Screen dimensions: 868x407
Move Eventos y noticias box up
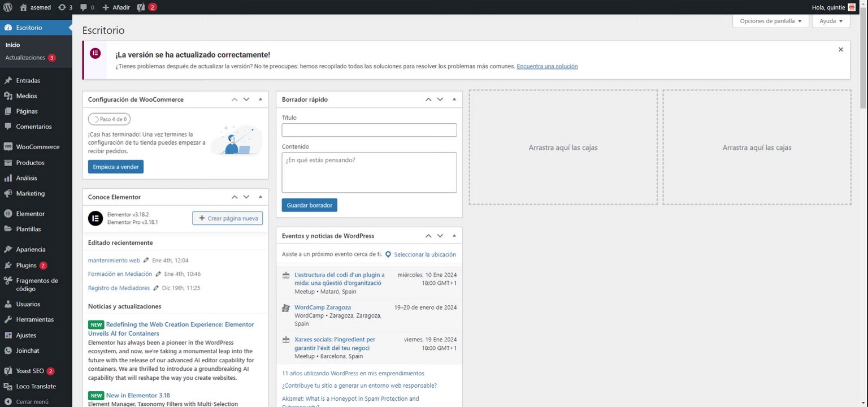[428, 236]
